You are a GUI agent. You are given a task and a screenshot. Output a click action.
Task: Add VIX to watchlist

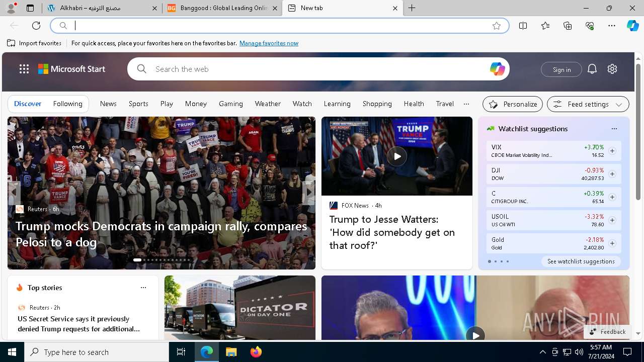tap(612, 151)
